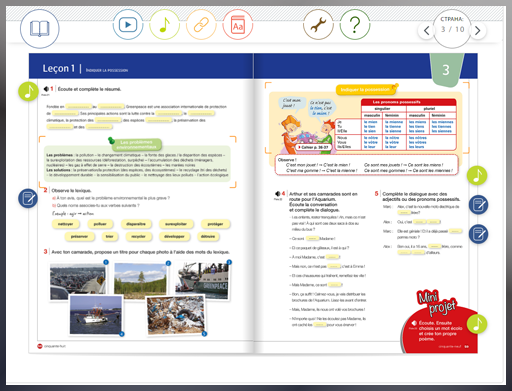Viewport: 512px width, 391px height.
Task: Go to the previous page arrow
Action: pos(426,31)
